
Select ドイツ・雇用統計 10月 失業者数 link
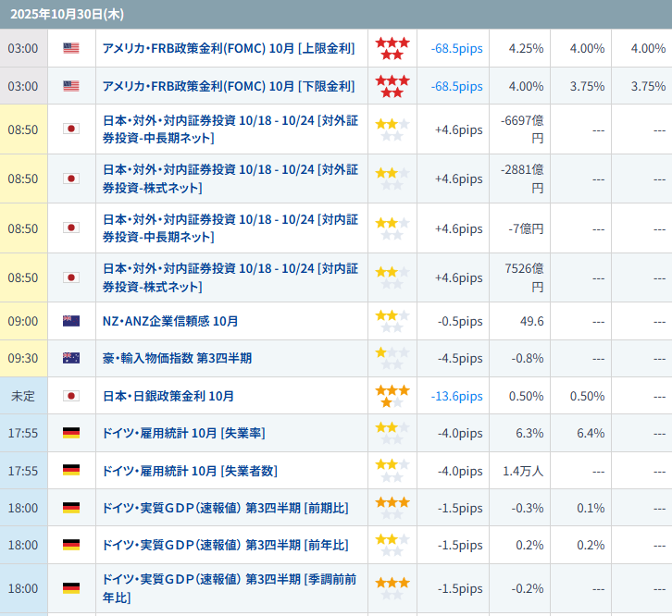click(190, 471)
